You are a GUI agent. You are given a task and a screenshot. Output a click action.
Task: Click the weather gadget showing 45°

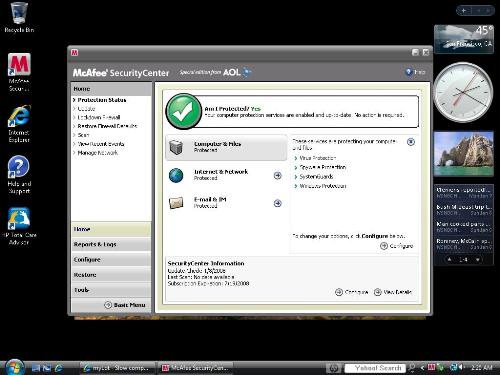click(x=464, y=39)
